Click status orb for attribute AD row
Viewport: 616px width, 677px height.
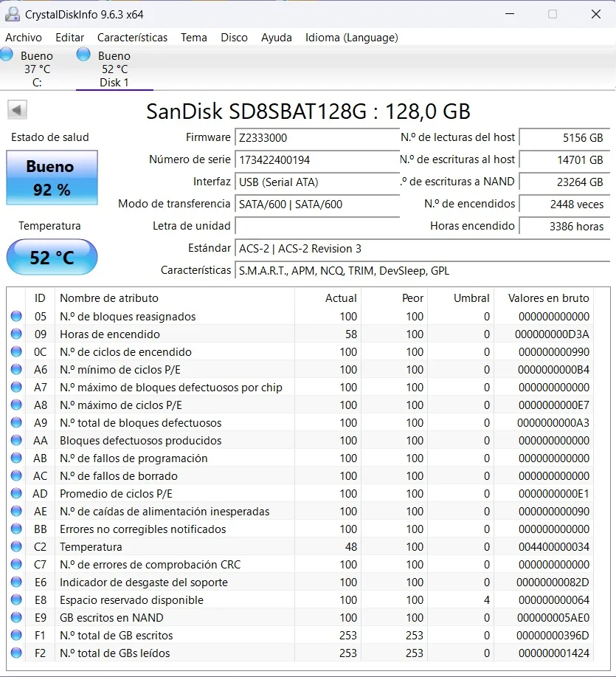(x=16, y=493)
